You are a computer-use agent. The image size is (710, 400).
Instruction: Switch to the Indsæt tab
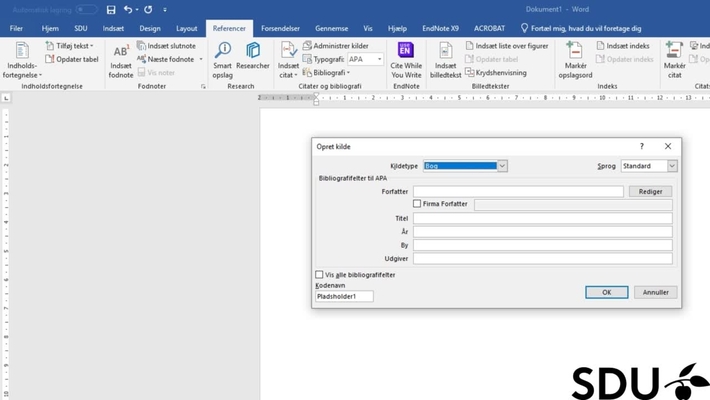[x=113, y=29]
